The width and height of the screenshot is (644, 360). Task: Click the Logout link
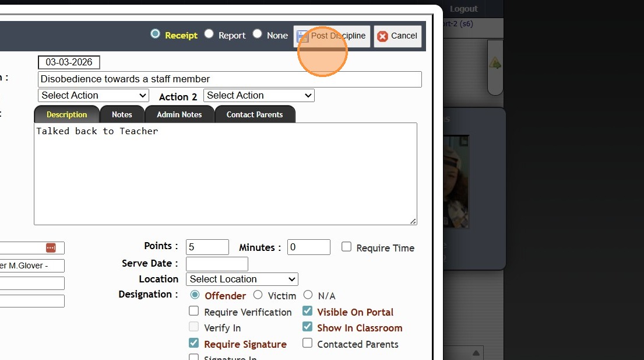tap(464, 9)
